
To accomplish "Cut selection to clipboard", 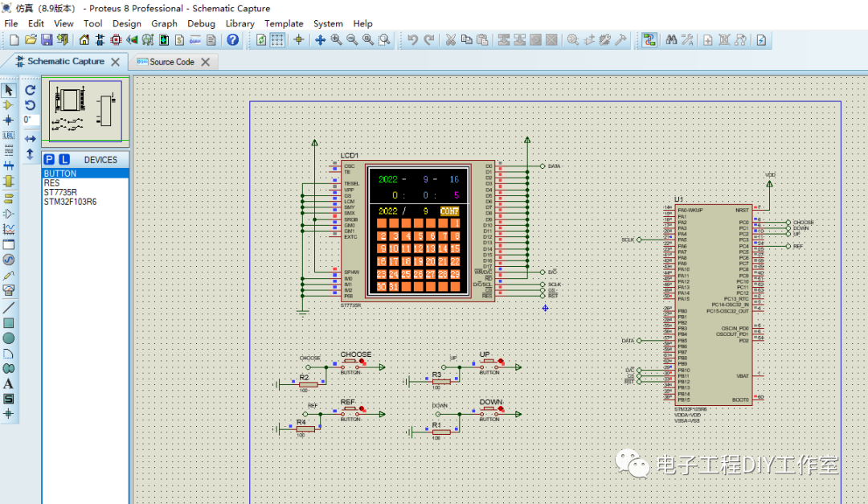I will point(451,40).
